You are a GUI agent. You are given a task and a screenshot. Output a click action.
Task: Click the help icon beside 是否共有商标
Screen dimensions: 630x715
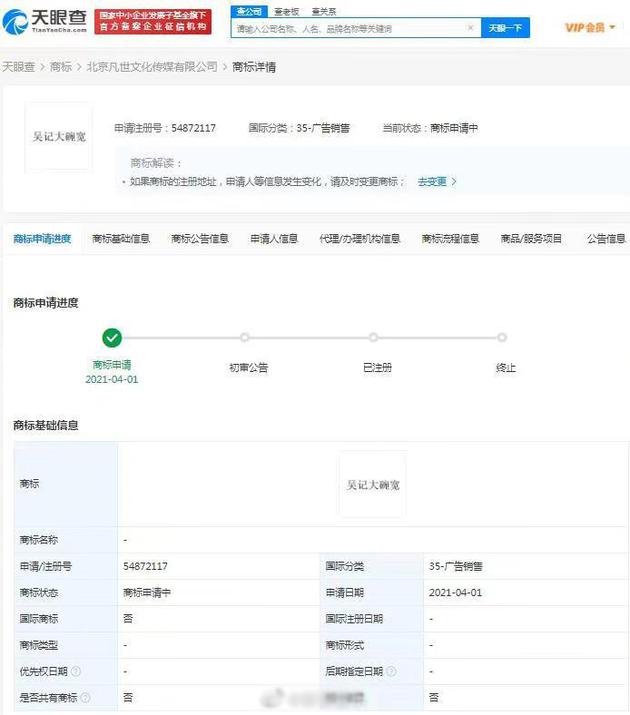point(85,698)
